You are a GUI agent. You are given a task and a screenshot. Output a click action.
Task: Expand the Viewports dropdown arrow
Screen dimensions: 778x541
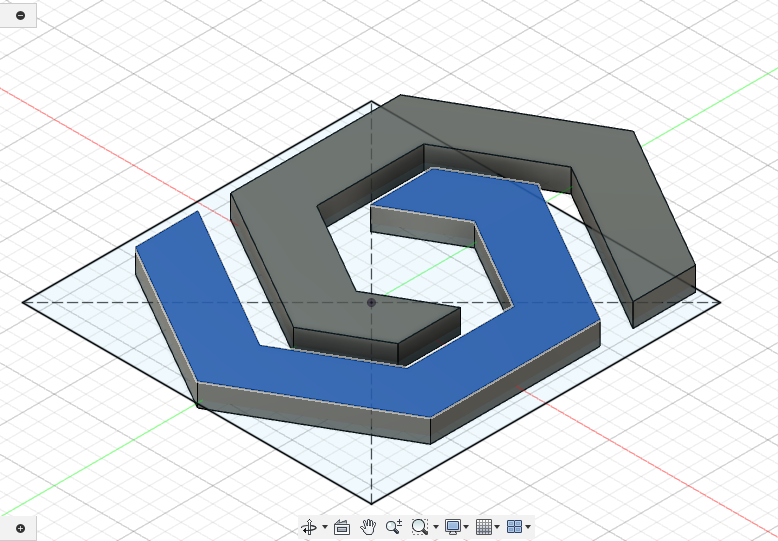[x=527, y=527]
